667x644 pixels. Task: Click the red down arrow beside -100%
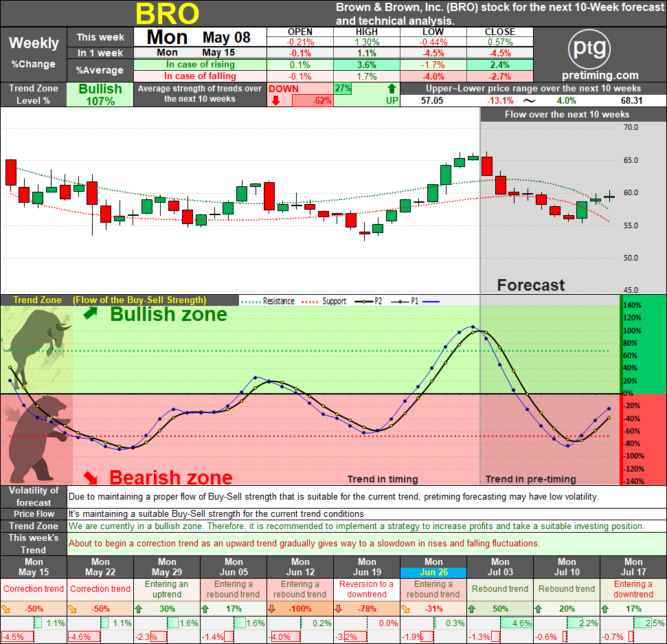(x=272, y=609)
